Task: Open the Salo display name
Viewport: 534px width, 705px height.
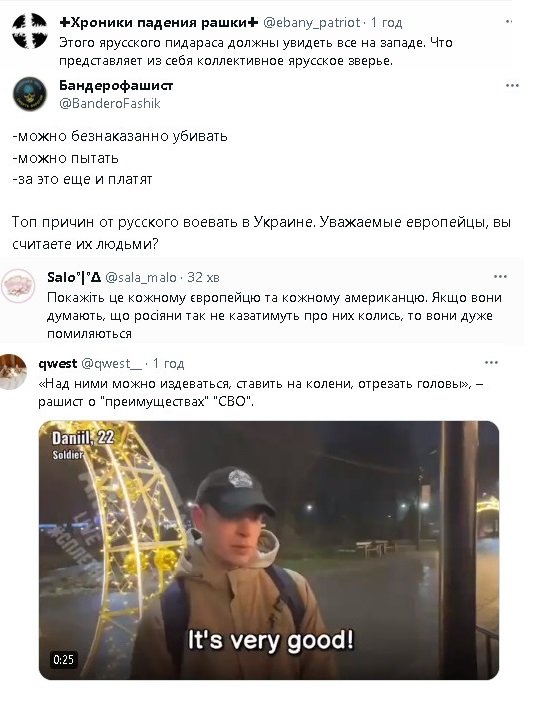Action: (x=74, y=277)
